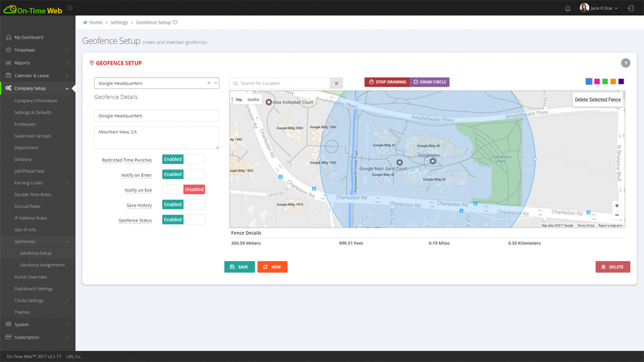Toggle Save History switch
Viewport: 644px width, 362px height.
tap(184, 204)
